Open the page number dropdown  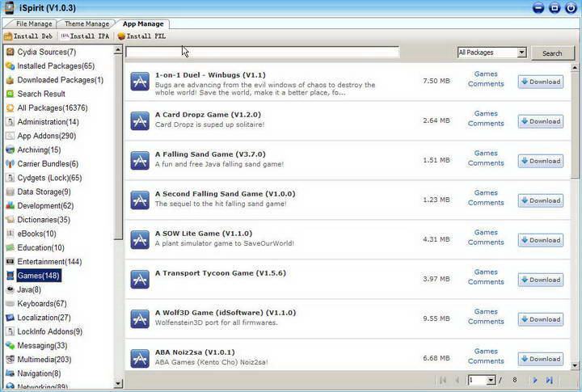[491, 380]
